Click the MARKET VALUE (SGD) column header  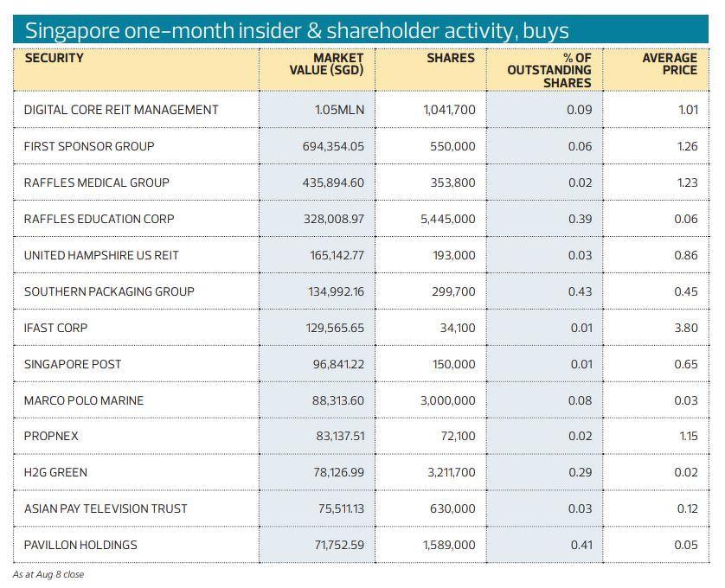click(326, 64)
